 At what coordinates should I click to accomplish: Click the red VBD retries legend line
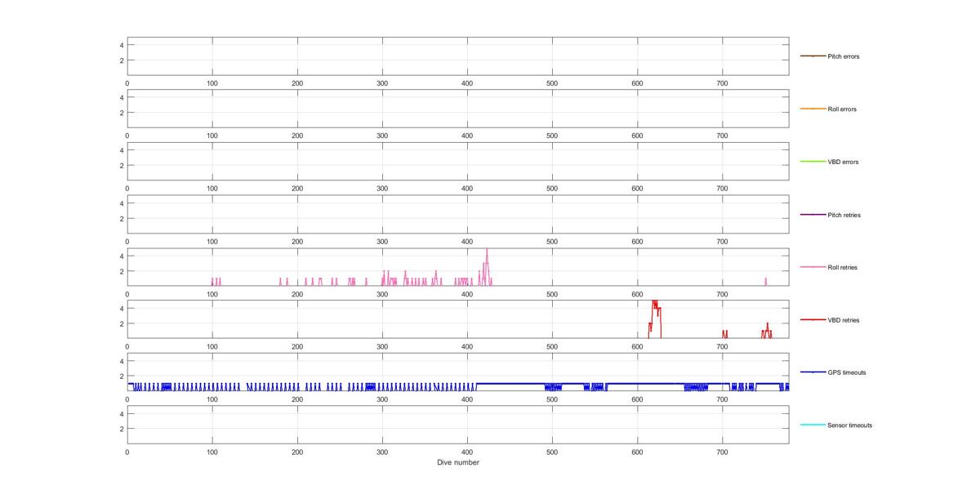coord(813,320)
